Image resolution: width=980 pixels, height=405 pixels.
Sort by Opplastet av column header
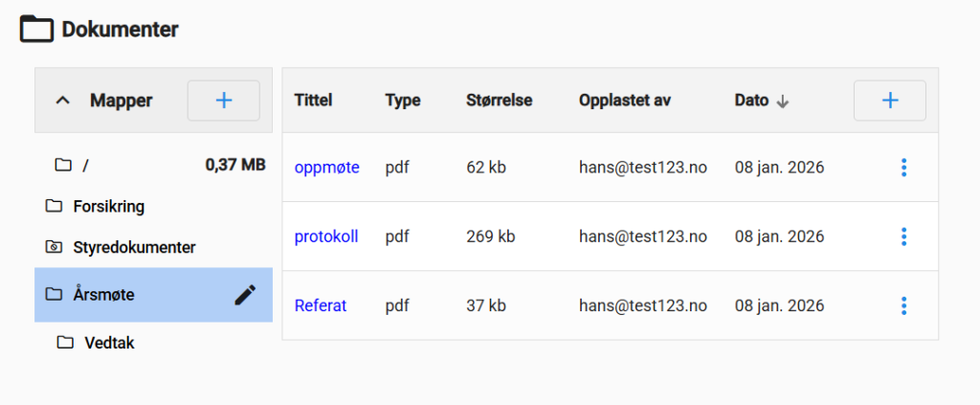point(630,101)
